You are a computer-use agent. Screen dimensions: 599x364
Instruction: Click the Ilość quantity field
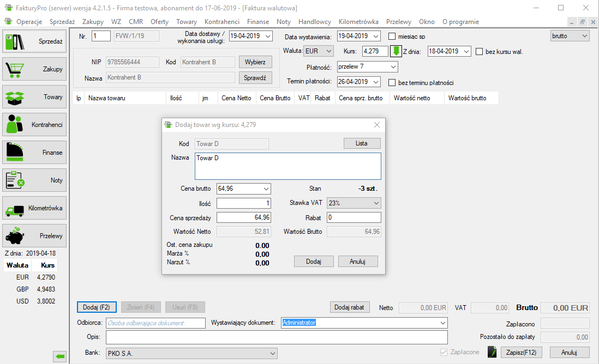[244, 203]
